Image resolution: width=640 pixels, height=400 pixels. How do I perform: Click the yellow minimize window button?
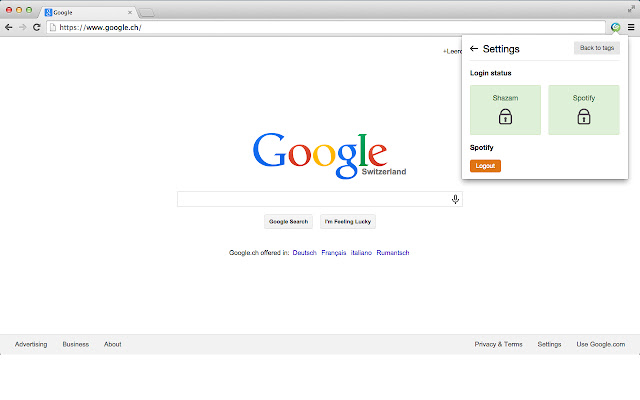tap(19, 9)
